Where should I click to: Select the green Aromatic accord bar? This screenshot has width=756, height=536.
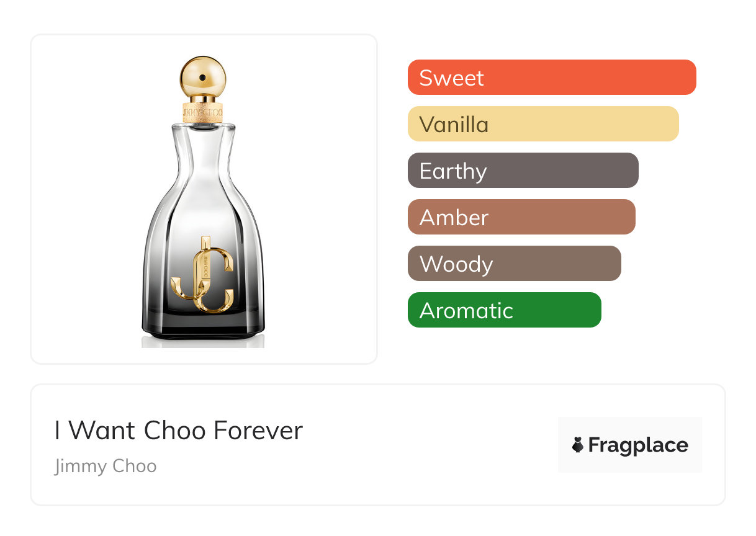point(504,310)
